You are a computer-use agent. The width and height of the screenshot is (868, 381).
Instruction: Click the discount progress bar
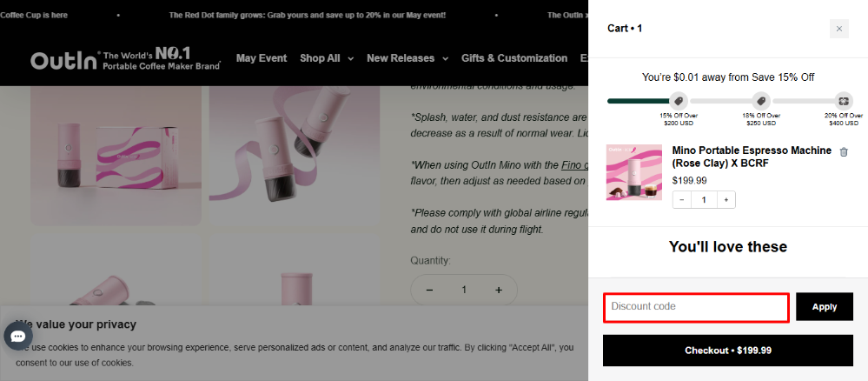[x=730, y=101]
